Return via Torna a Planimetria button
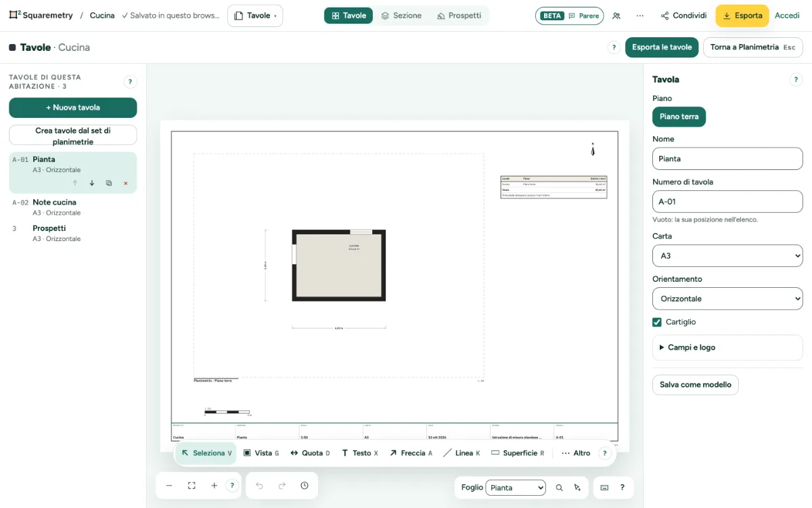Screen dimensions: 812x508 pyautogui.click(x=753, y=47)
